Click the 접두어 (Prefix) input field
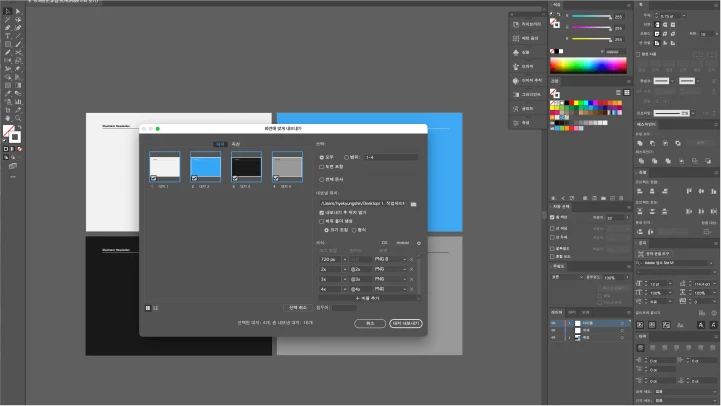 coord(344,308)
